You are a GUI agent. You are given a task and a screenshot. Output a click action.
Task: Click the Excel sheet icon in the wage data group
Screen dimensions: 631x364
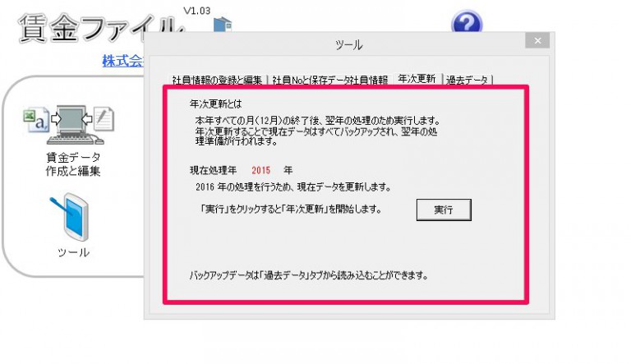(36, 119)
